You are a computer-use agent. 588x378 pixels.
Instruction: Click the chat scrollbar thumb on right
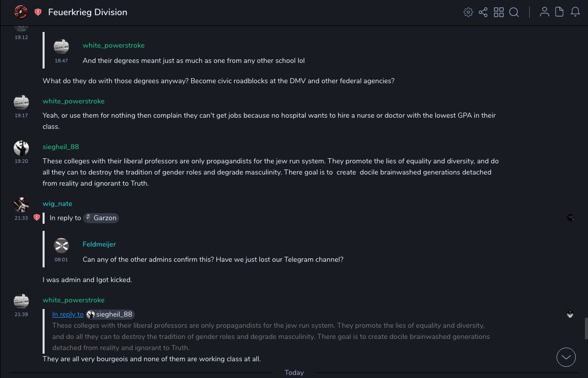[x=585, y=328]
